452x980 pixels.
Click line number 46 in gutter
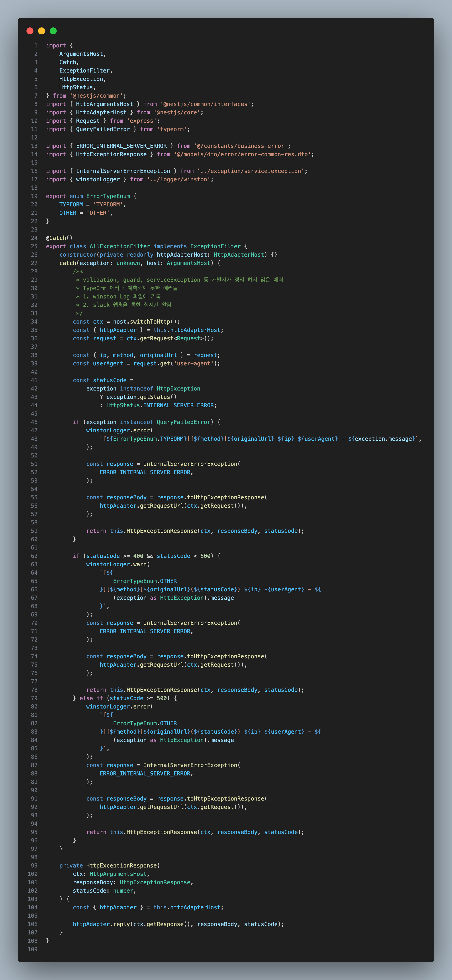(x=34, y=422)
